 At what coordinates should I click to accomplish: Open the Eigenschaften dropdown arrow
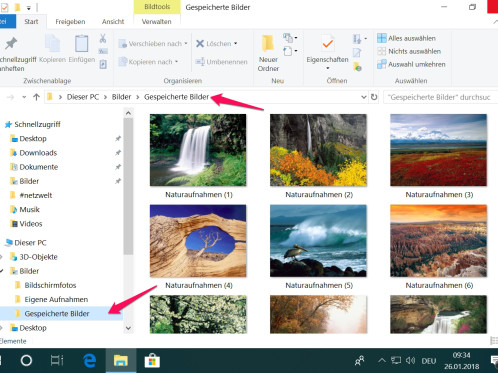(x=328, y=68)
